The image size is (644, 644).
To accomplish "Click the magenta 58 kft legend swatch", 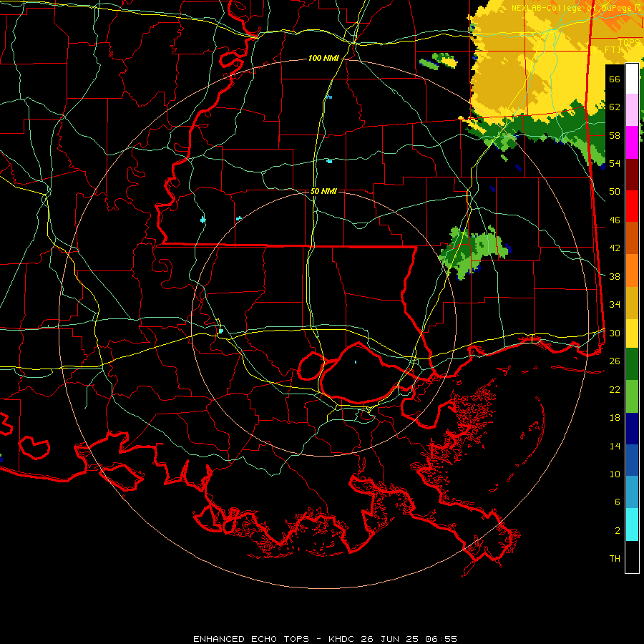I will [632, 142].
